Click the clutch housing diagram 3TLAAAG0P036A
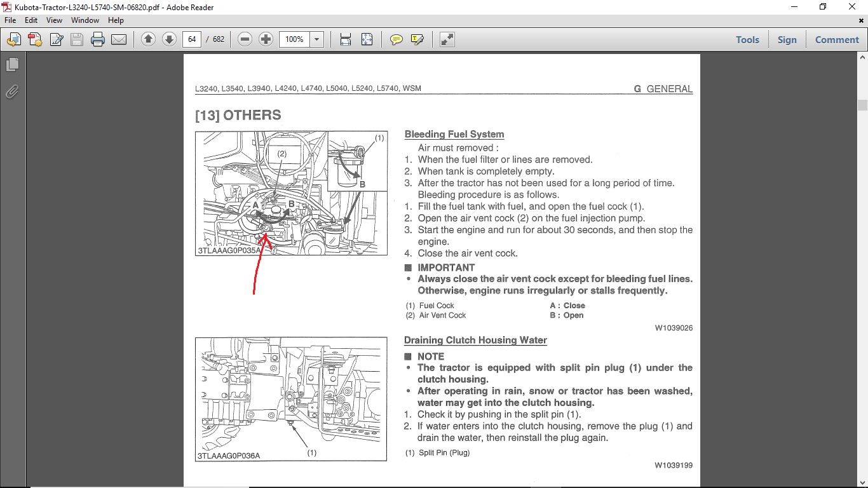The width and height of the screenshot is (868, 488). click(291, 399)
